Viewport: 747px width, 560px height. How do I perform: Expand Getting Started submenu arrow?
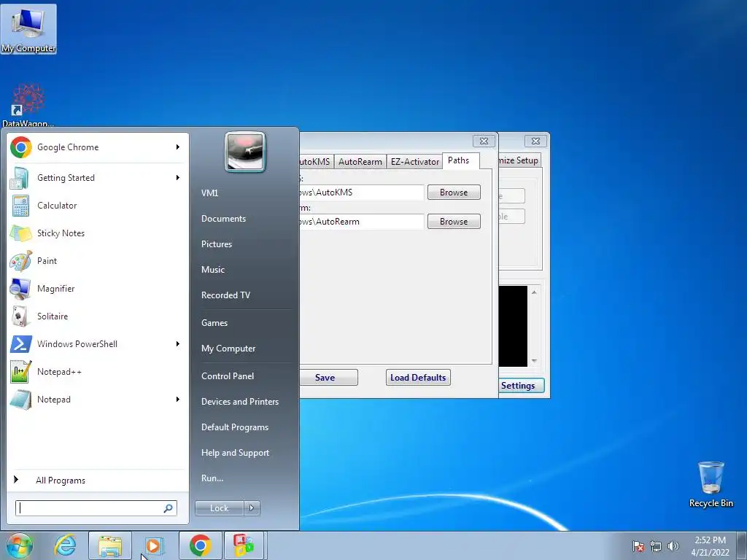[x=178, y=178]
